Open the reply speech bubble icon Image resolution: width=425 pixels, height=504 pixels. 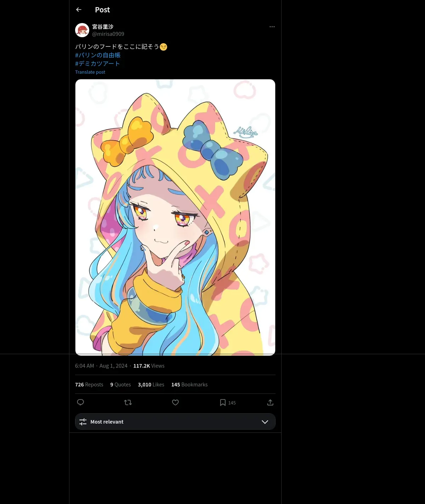click(80, 402)
